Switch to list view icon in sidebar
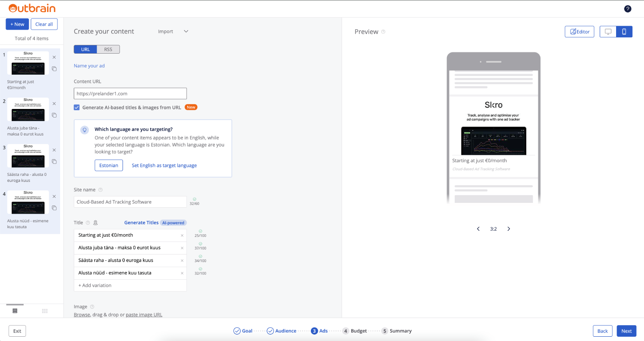644x341 pixels. [15, 311]
